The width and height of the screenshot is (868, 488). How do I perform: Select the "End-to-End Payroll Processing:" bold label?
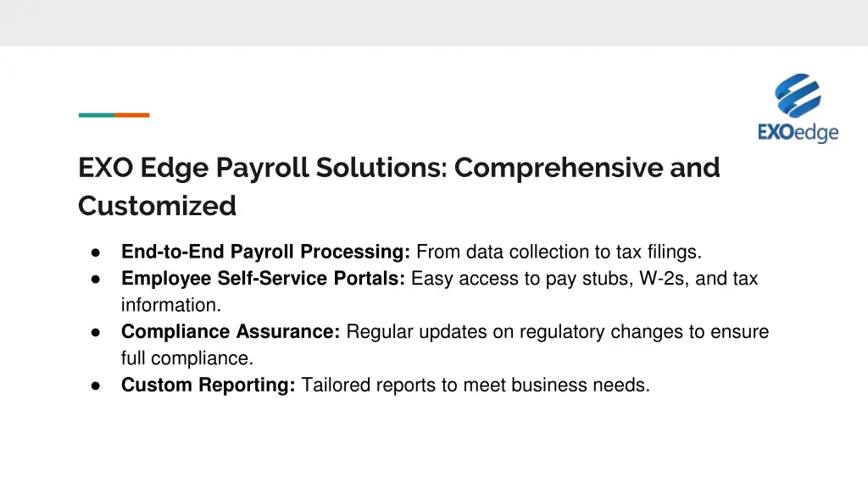pos(266,252)
